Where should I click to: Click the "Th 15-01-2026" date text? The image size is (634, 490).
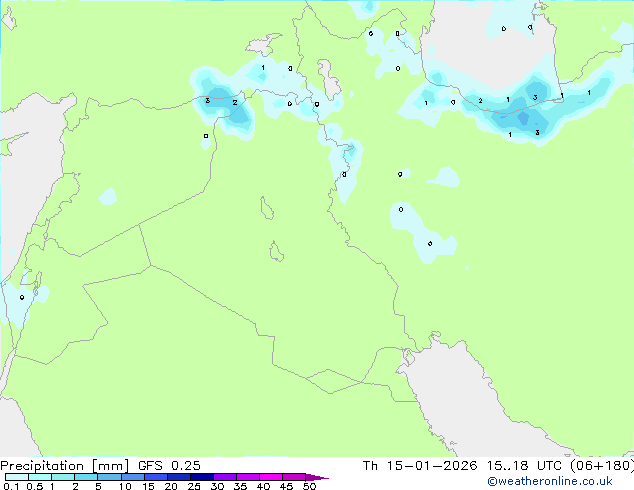[x=420, y=465]
